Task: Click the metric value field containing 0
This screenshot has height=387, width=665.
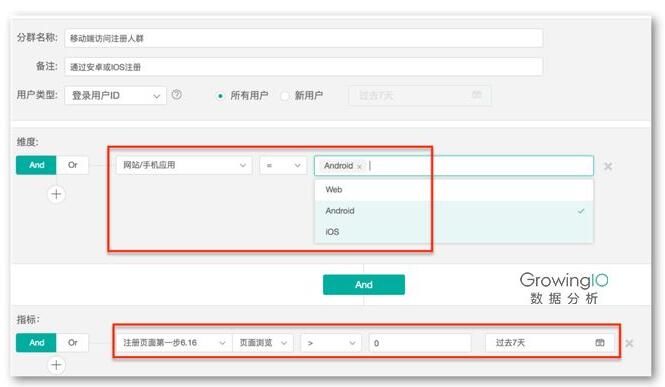Action: click(x=420, y=342)
